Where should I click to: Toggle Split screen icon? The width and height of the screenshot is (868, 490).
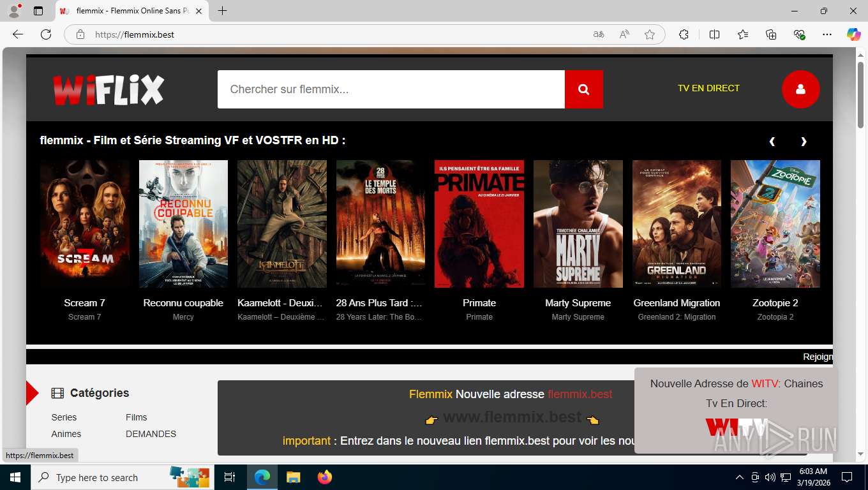[714, 34]
